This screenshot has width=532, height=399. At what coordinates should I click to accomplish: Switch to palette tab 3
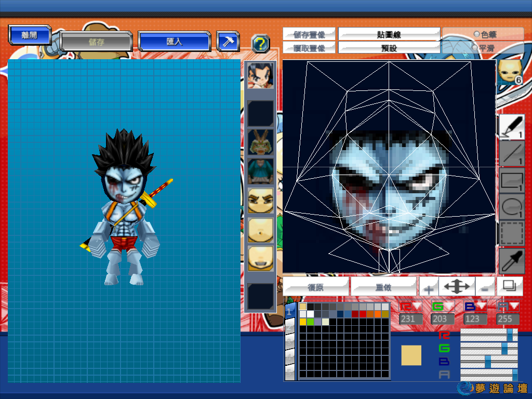pyautogui.click(x=289, y=342)
